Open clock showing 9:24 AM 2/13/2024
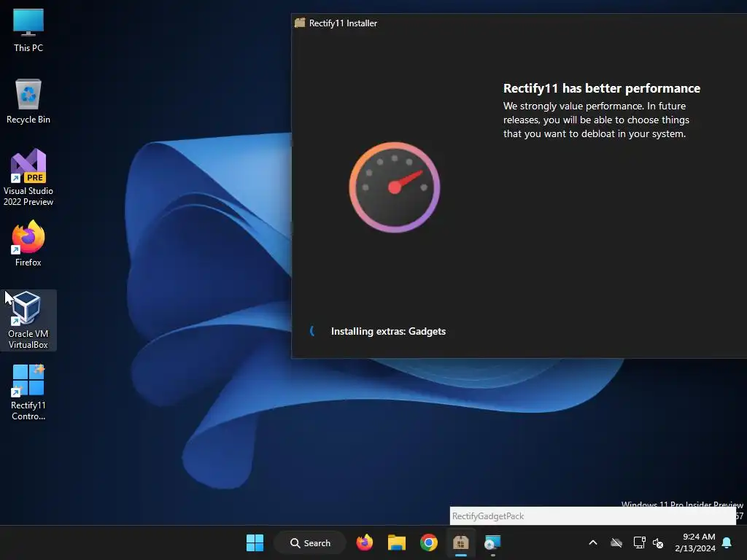This screenshot has width=747, height=560. click(695, 542)
